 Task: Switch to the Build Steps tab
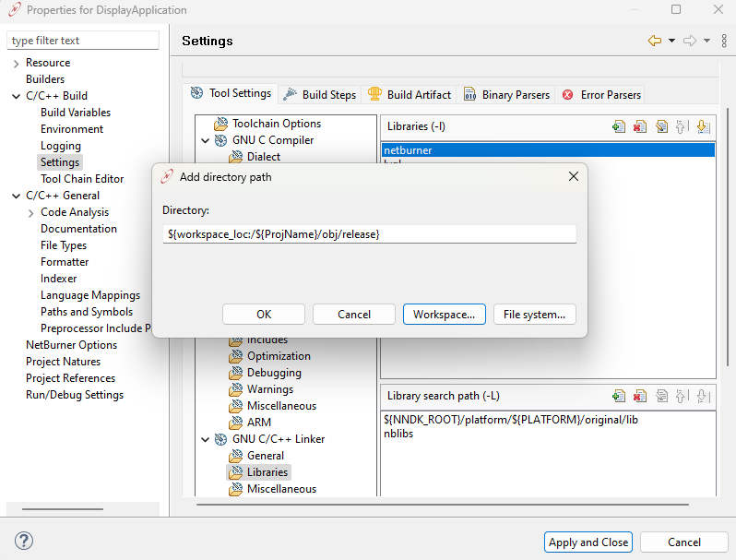319,94
